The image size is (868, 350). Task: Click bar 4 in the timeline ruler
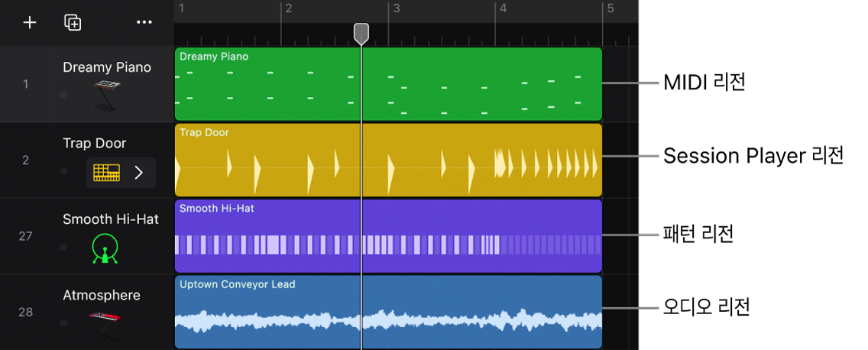tap(503, 8)
